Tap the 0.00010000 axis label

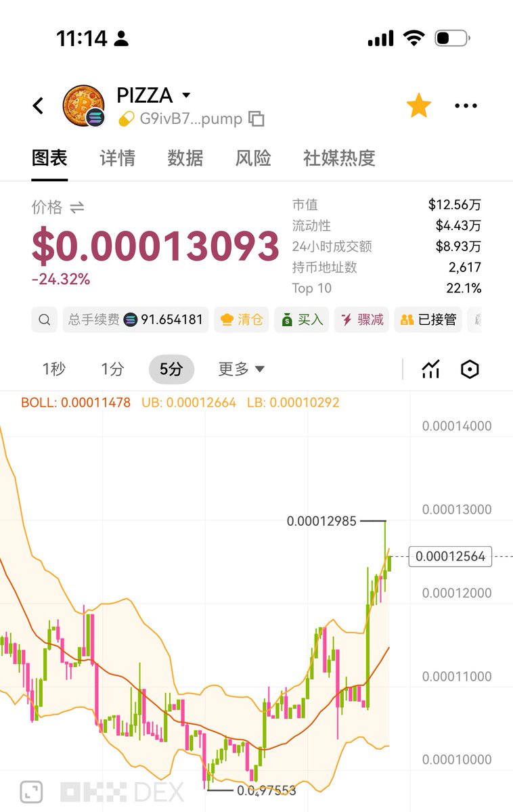coord(457,759)
